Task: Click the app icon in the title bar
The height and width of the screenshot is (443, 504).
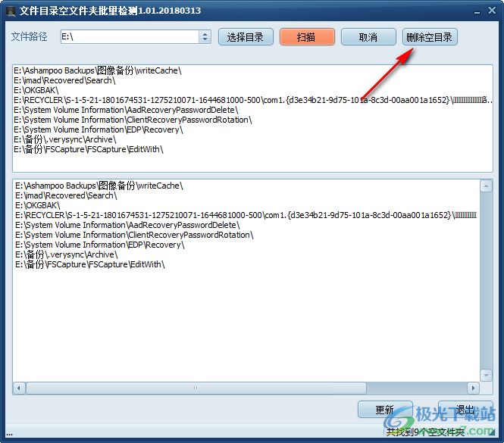Action: 10,12
